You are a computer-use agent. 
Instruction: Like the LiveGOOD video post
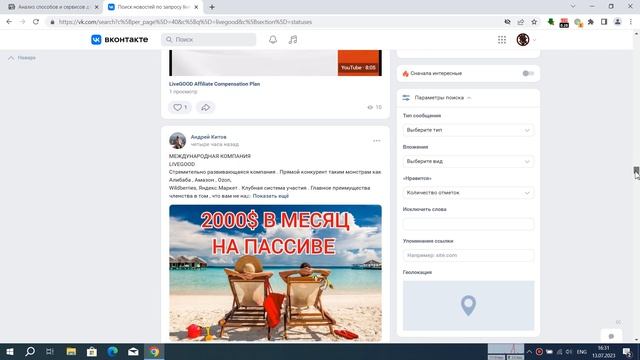click(x=180, y=107)
